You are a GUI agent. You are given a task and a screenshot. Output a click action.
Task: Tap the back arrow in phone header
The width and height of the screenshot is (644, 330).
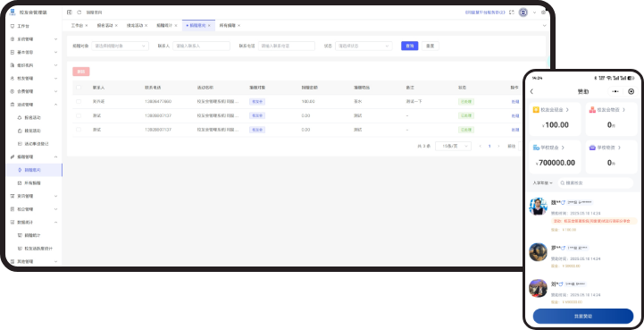coord(531,91)
